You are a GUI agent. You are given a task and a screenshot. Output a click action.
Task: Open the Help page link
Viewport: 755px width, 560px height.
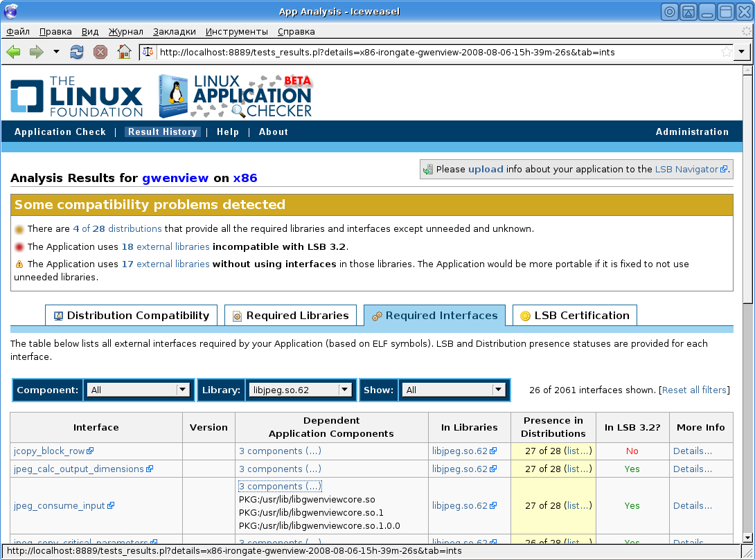228,132
